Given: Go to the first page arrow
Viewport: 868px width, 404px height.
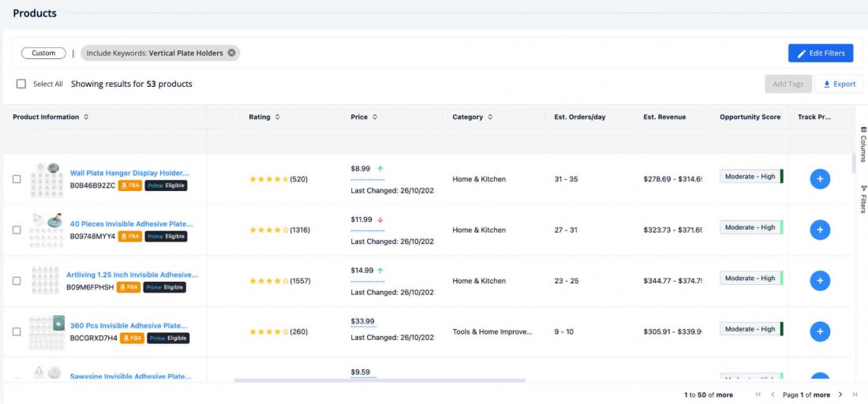Looking at the screenshot, I should tap(758, 395).
